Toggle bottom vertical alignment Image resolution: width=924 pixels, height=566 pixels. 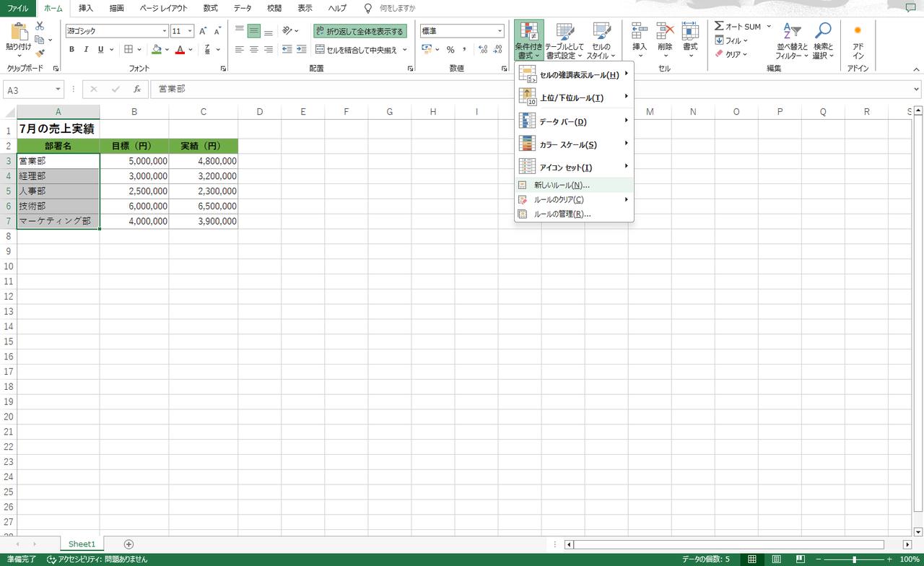point(269,31)
